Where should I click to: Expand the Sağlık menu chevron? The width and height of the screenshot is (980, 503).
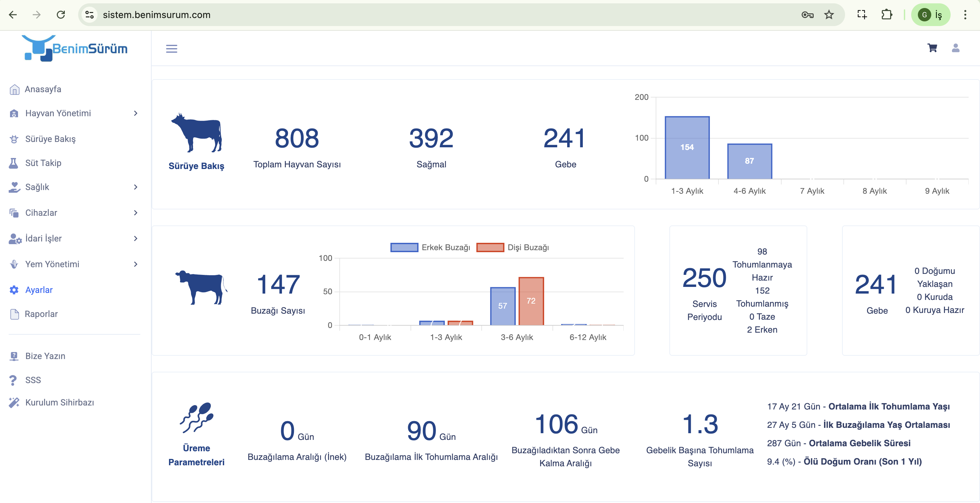coord(135,187)
